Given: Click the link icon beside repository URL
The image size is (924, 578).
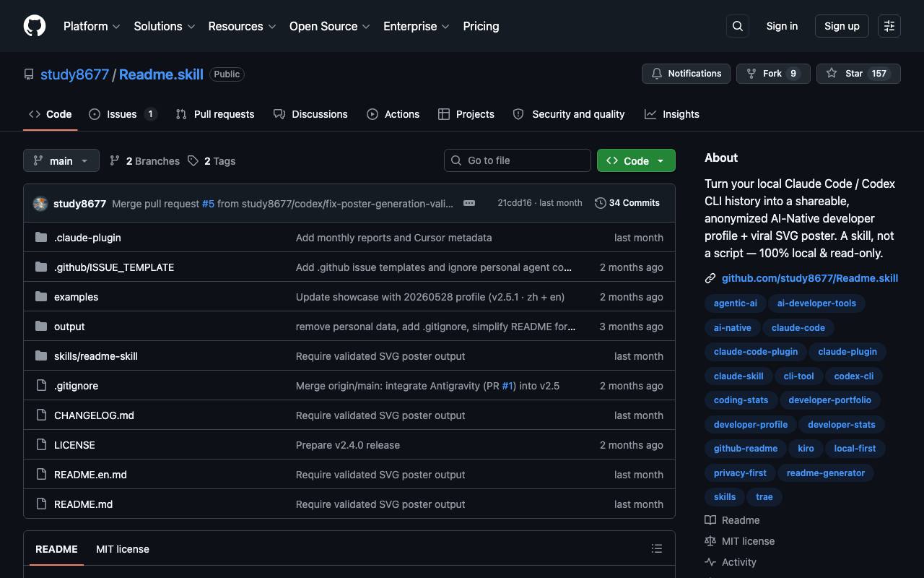Looking at the screenshot, I should [x=710, y=278].
